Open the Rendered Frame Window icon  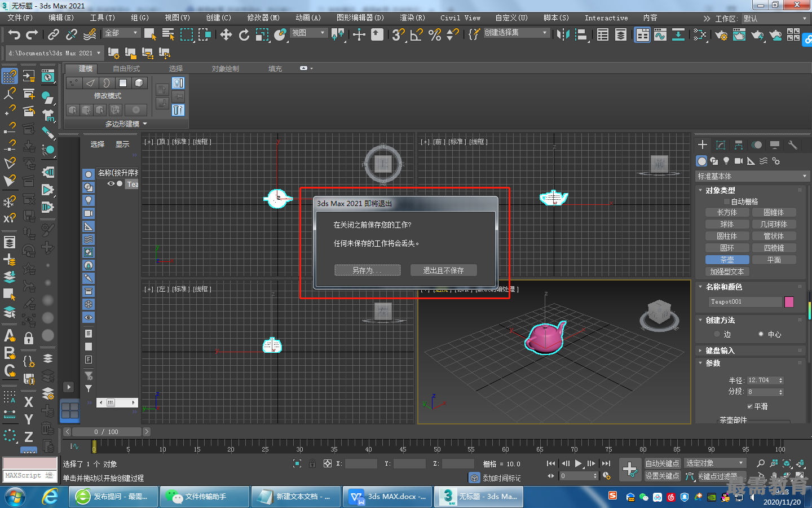(x=739, y=34)
